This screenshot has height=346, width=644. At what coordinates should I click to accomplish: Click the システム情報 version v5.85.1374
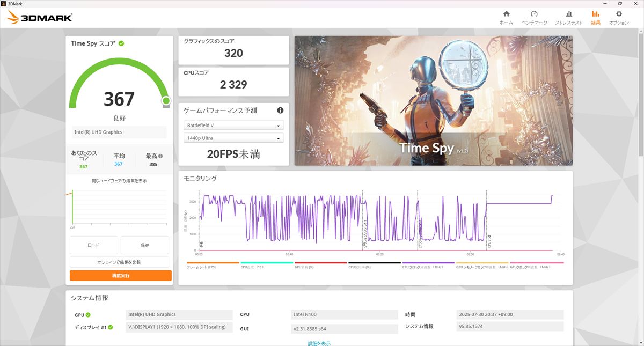tap(510, 326)
